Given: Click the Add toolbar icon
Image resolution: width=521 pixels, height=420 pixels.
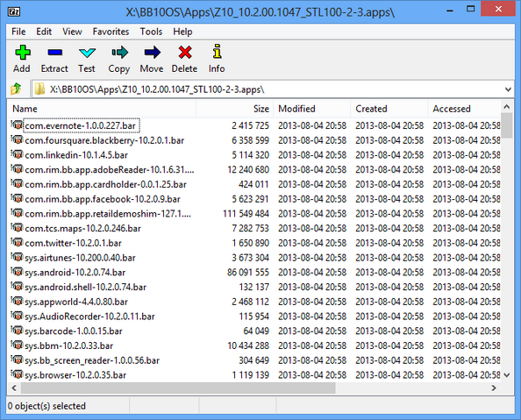Looking at the screenshot, I should coord(22,52).
